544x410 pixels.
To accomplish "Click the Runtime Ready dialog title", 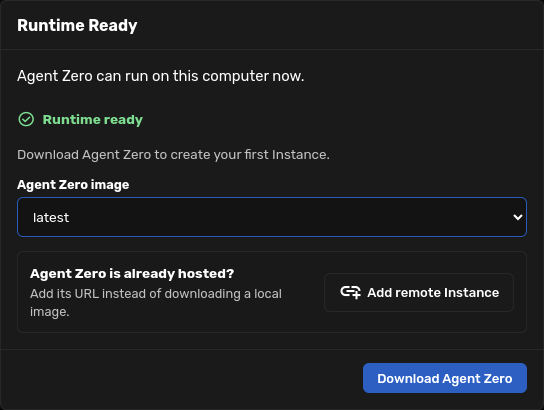I will click(x=77, y=26).
